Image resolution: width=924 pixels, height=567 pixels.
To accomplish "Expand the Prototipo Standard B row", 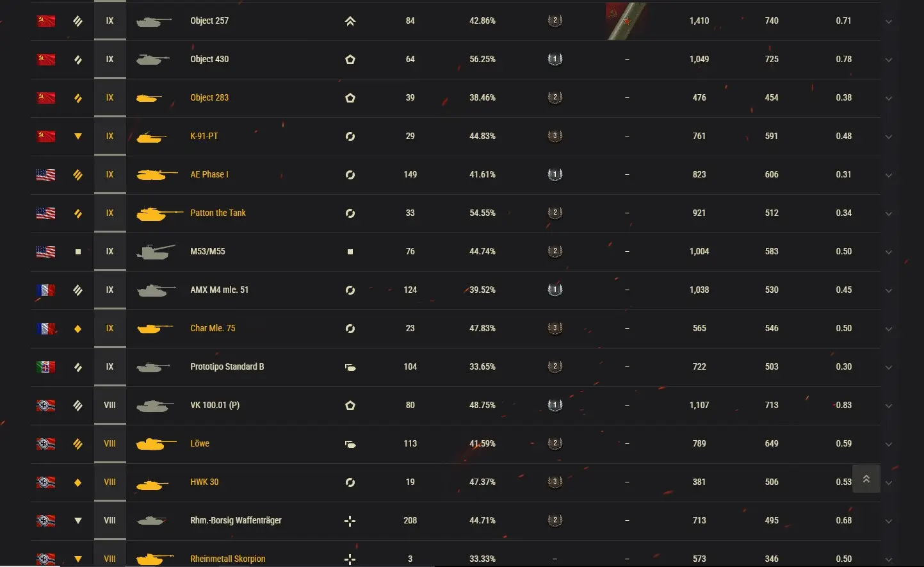I will [x=888, y=368].
